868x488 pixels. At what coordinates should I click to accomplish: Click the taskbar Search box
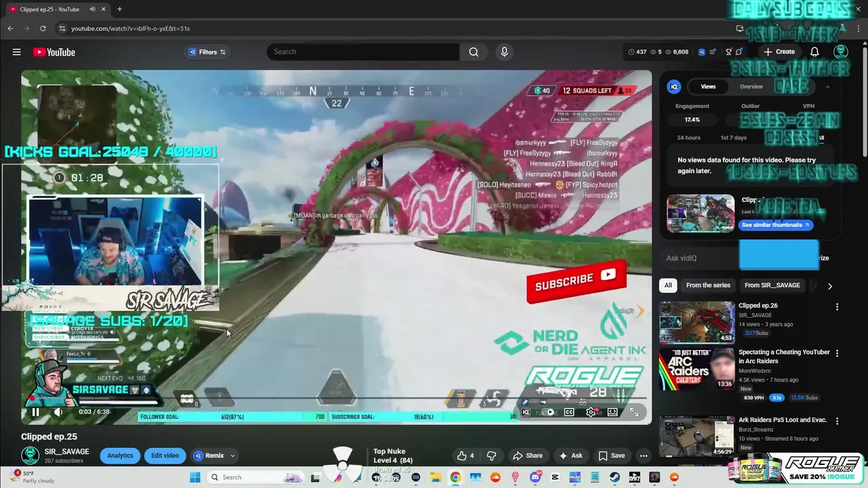click(x=254, y=477)
